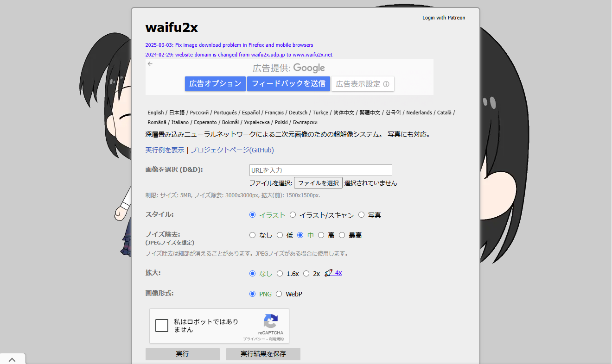Choose なし for upscaling
This screenshot has height=364, width=612.
[x=252, y=274]
